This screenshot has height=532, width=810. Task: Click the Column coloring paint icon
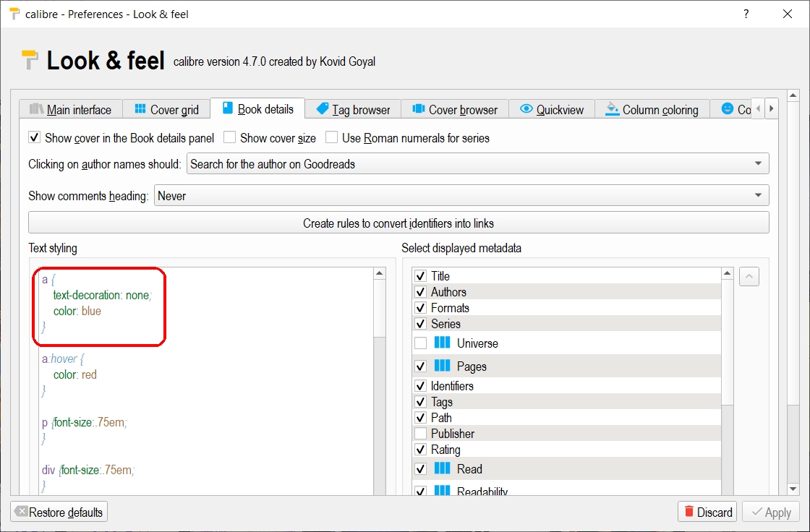tap(612, 108)
